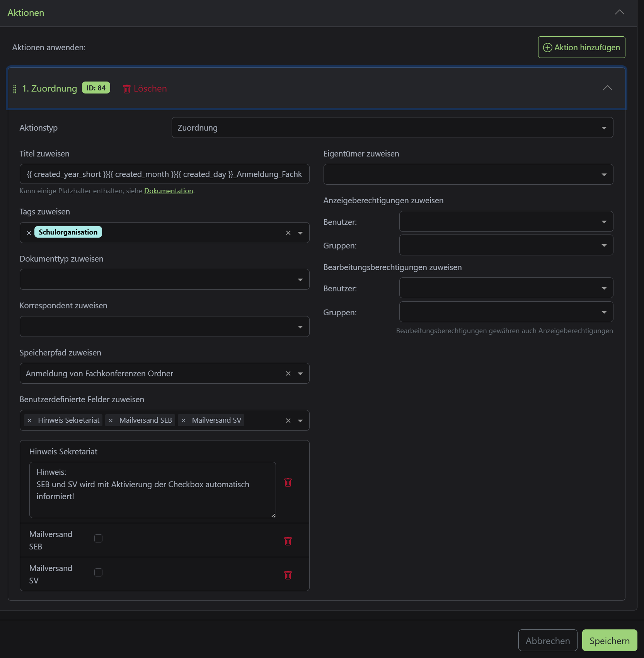
Task: Clear the Speicherpfad selection with the x
Action: pyautogui.click(x=288, y=374)
